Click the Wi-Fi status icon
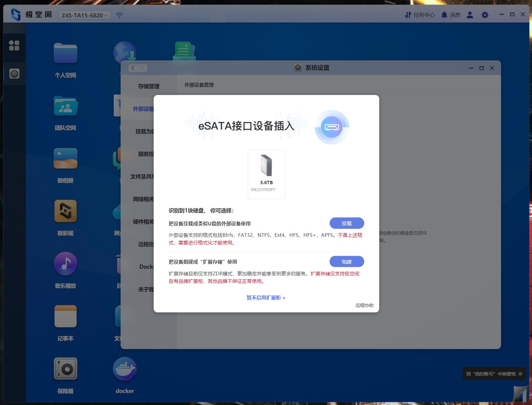532x405 pixels. pyautogui.click(x=119, y=15)
